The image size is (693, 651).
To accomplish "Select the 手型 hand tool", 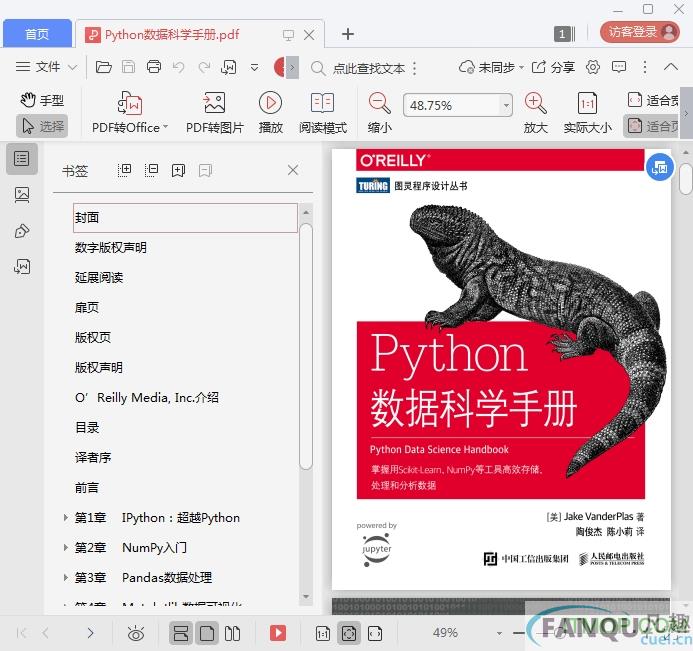I will tap(42, 100).
